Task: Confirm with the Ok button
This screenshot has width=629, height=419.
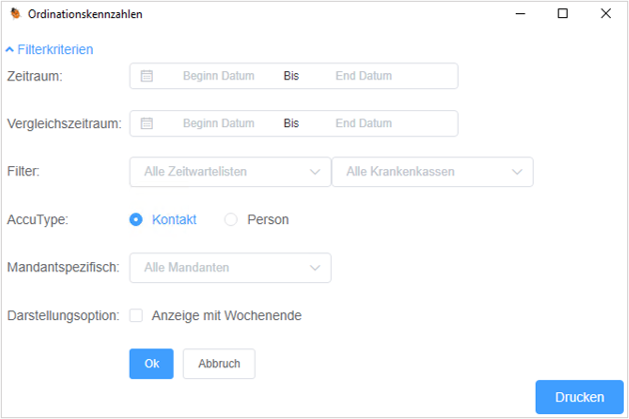Action: 151,364
